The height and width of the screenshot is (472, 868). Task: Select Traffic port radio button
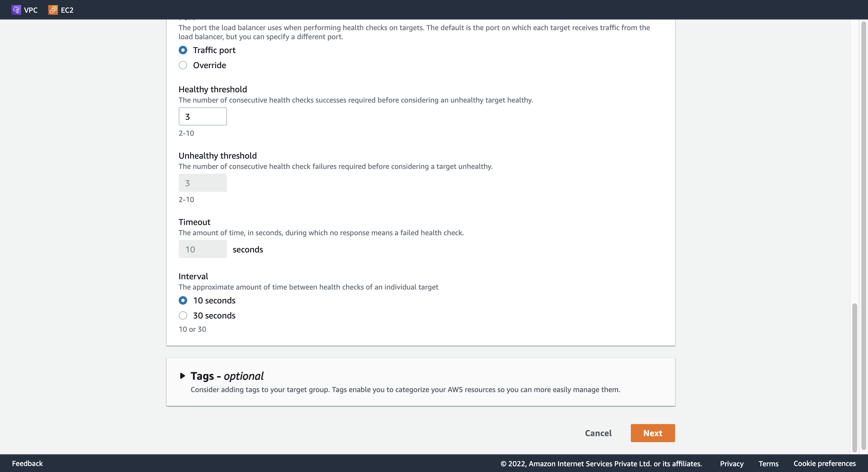pyautogui.click(x=183, y=50)
